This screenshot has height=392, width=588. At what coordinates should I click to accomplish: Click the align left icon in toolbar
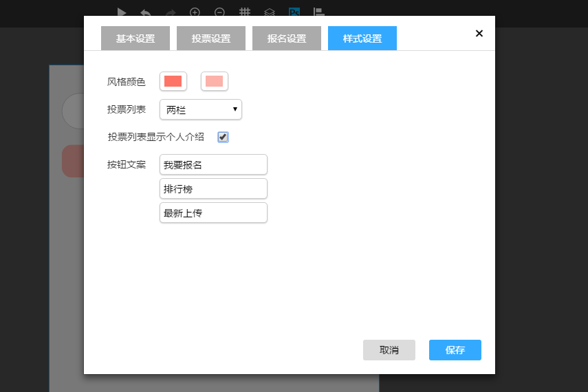pyautogui.click(x=318, y=12)
